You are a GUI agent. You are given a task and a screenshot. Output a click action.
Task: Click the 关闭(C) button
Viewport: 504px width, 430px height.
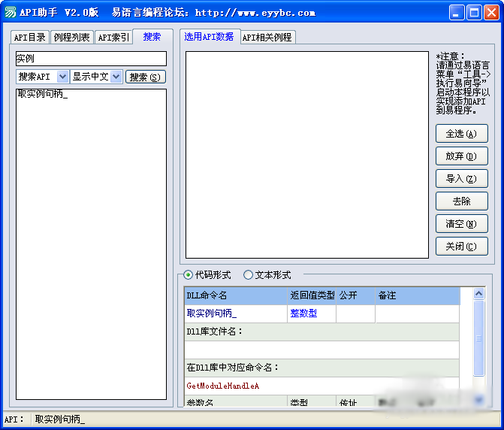click(461, 247)
